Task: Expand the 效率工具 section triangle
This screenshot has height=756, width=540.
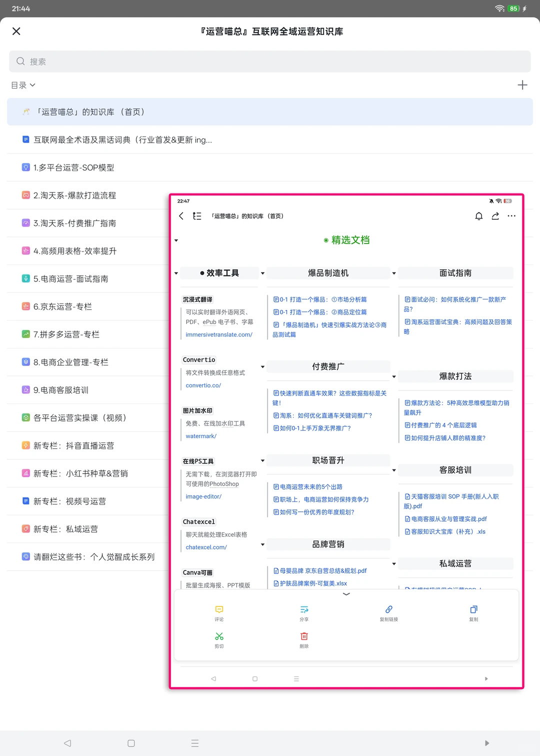Action: coord(176,273)
